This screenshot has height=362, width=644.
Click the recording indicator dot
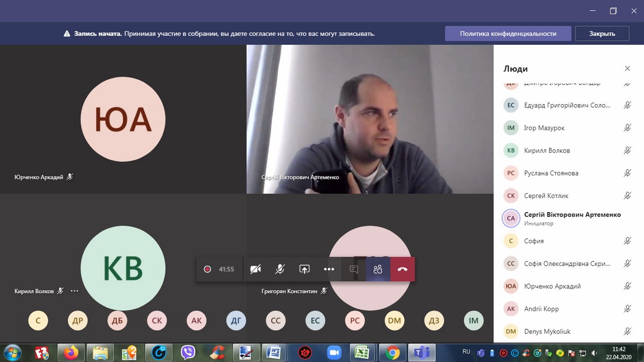click(x=207, y=269)
